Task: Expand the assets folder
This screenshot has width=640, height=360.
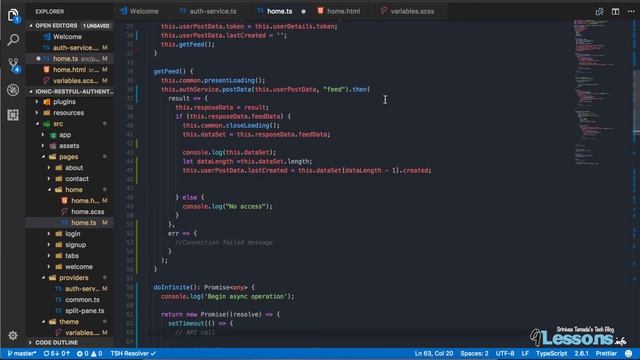Action: point(70,146)
